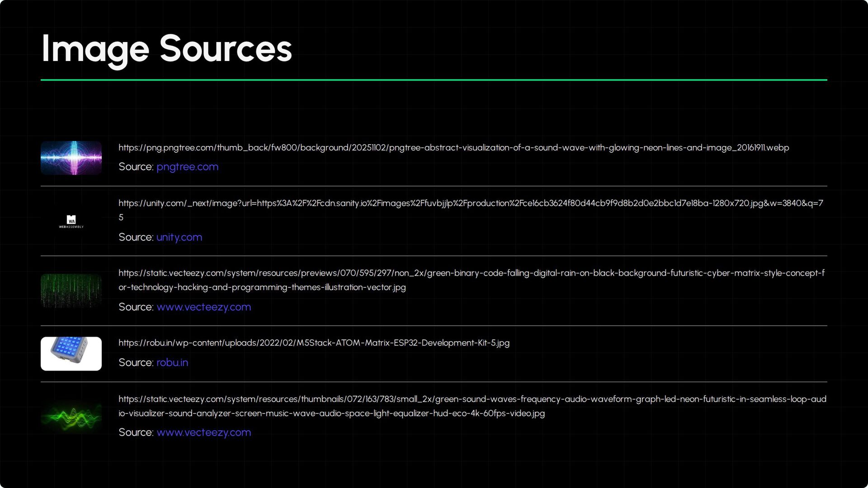Click the 'Source:' label before unity.com
This screenshot has width=868, height=488.
(x=136, y=237)
